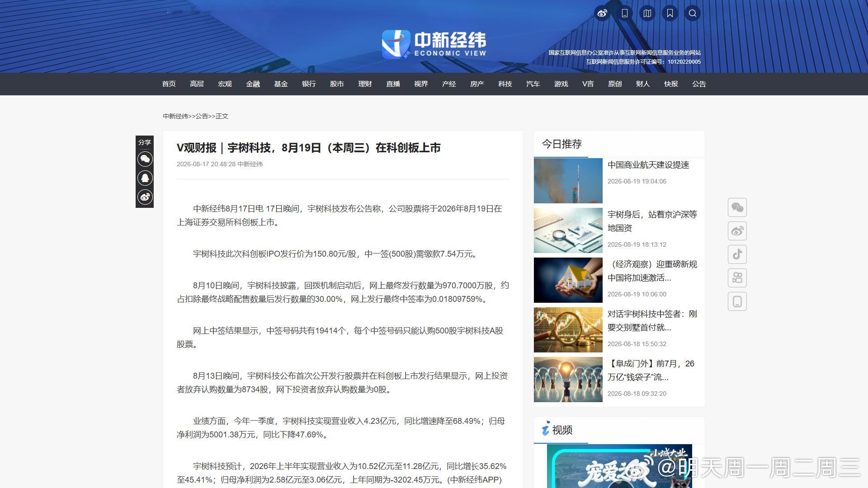The height and width of the screenshot is (488, 868).
Task: Open 宇树身后，站着京沪深等地国资 article
Action: coord(652,221)
